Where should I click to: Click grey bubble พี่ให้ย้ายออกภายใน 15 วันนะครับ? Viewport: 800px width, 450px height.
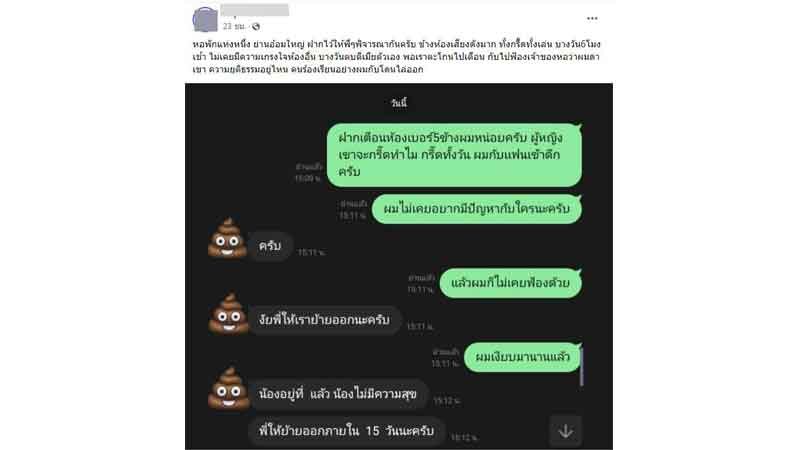point(346,431)
